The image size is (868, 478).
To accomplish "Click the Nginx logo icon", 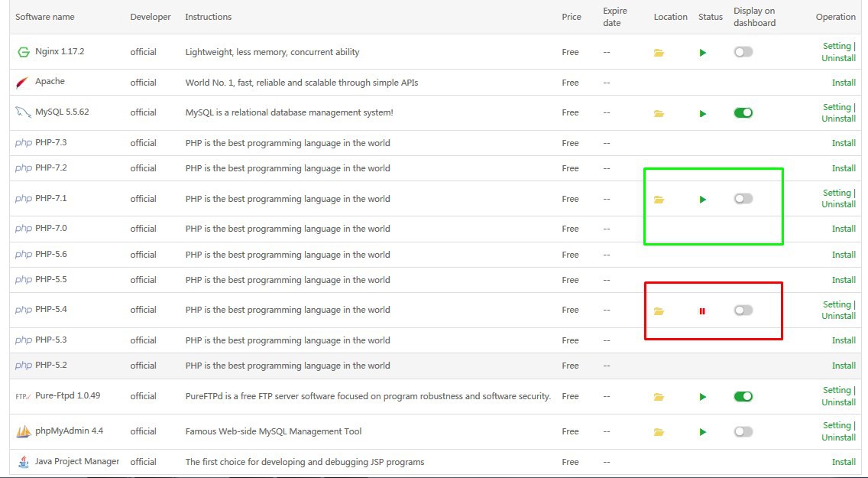I will 23,52.
